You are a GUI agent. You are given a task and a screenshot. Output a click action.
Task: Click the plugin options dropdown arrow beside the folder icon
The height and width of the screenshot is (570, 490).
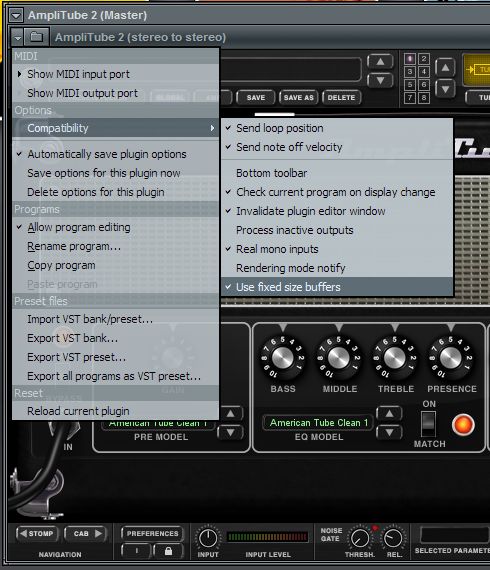(x=18, y=37)
